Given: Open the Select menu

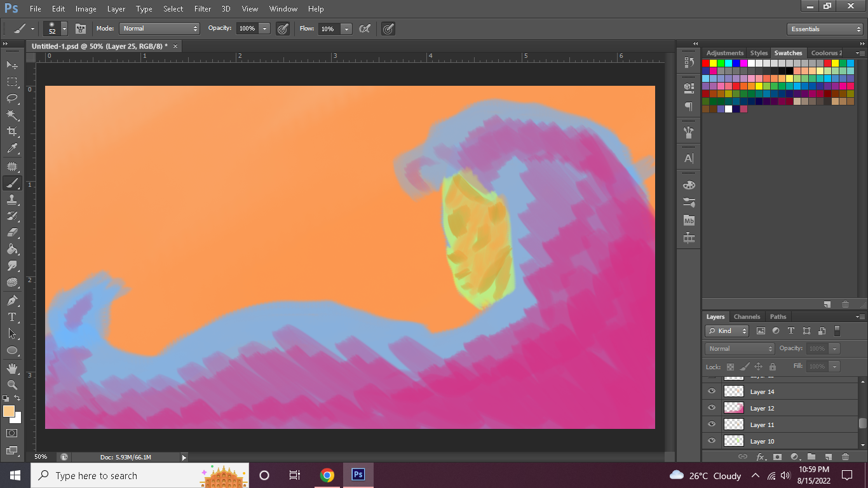Looking at the screenshot, I should [x=173, y=9].
